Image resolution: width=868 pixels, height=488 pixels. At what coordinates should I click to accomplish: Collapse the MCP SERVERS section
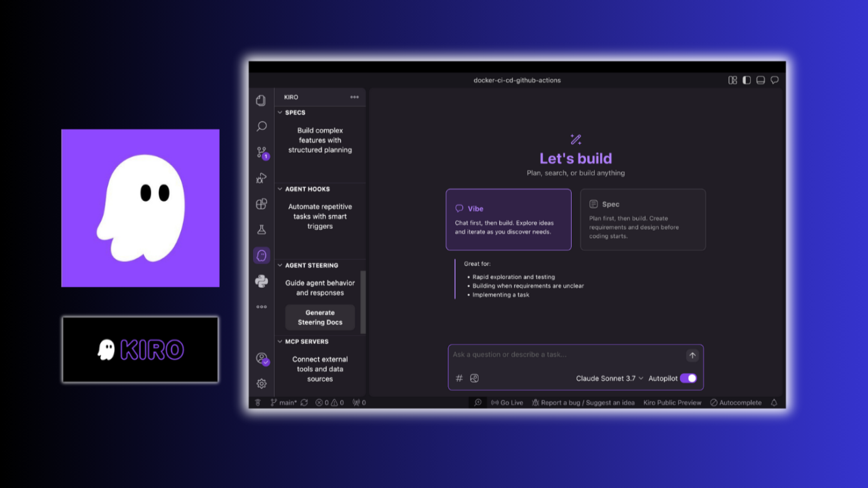(307, 341)
